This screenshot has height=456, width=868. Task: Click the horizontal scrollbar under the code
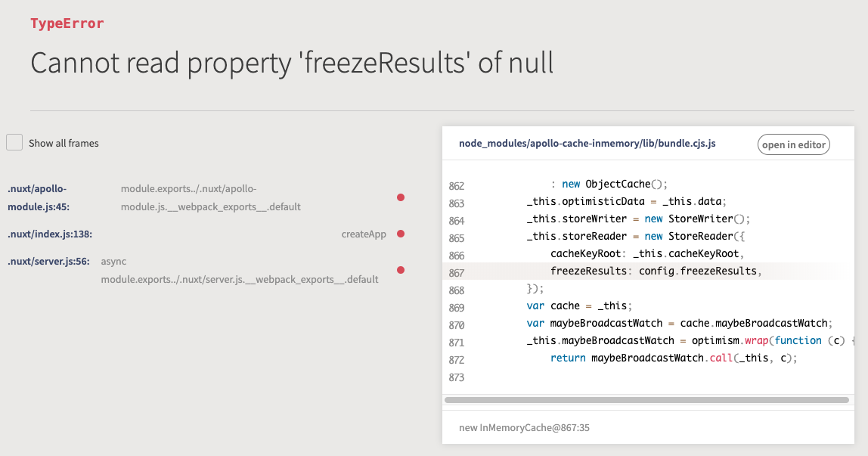click(x=646, y=400)
